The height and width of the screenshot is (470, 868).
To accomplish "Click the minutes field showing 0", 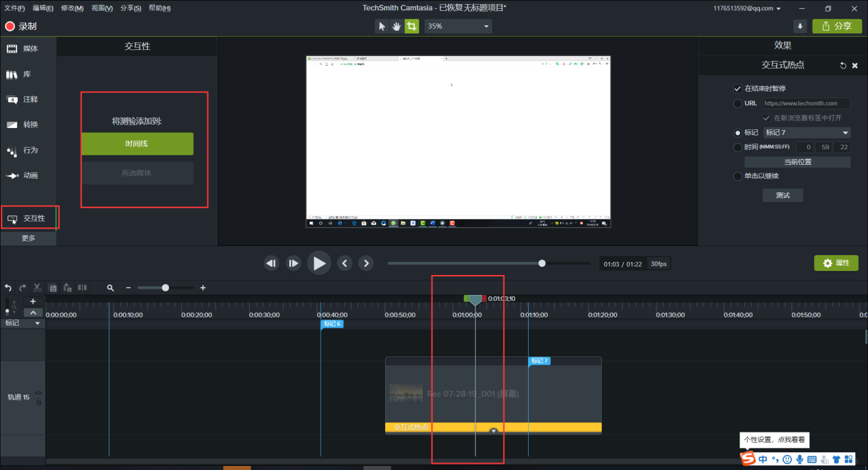I will tap(805, 147).
